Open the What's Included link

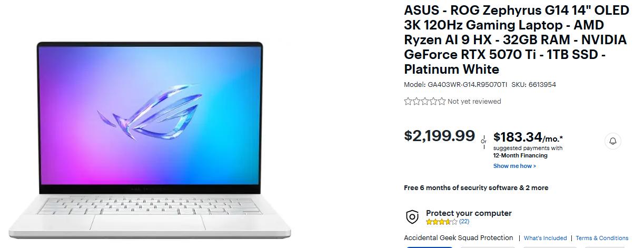545,238
